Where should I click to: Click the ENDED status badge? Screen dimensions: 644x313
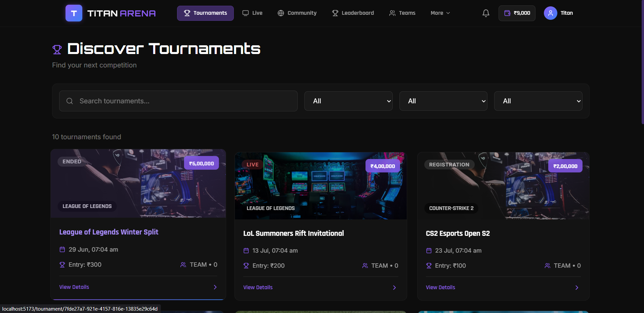point(72,162)
